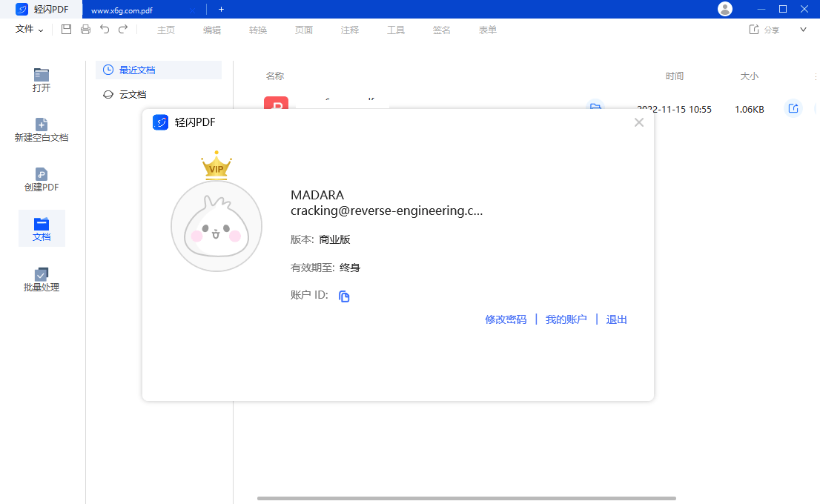Viewport: 820px width, 504px height.
Task: Select the www.x6g.com.pdf document tab
Action: pos(121,10)
